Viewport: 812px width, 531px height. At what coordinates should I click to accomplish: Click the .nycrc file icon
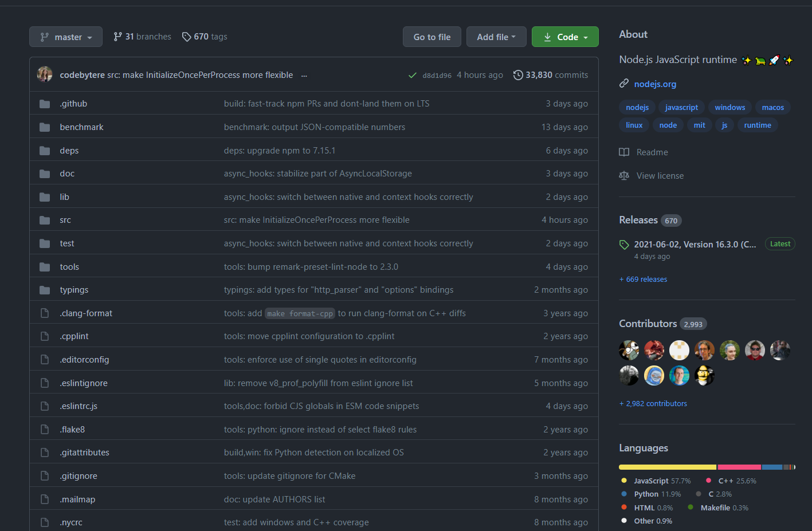45,522
